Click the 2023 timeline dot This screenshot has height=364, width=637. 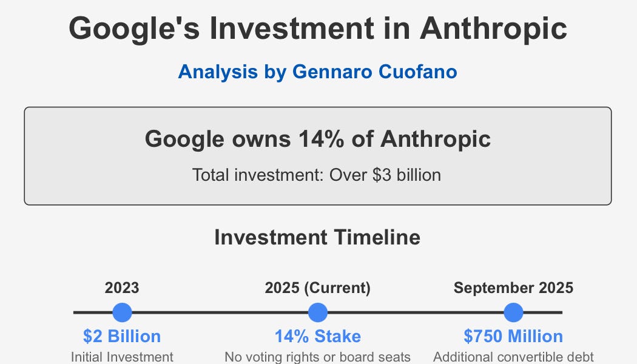pos(122,312)
